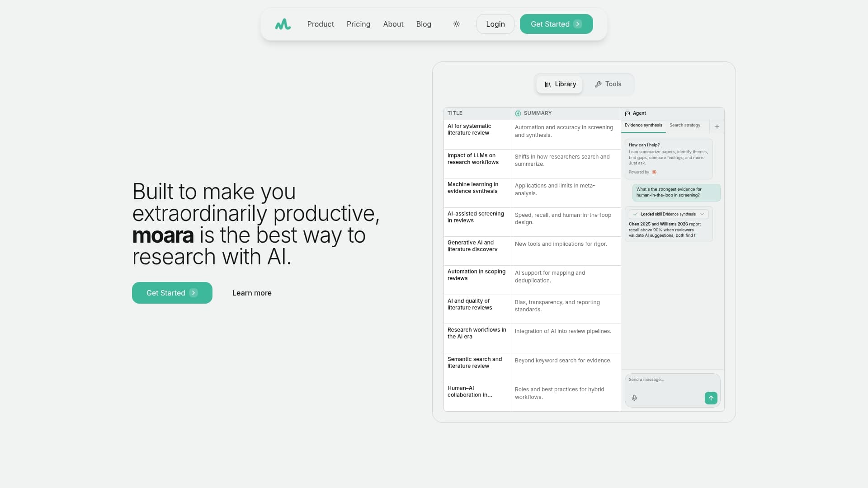Select the Evidence synthesis agent tab
The width and height of the screenshot is (868, 488).
pyautogui.click(x=643, y=126)
